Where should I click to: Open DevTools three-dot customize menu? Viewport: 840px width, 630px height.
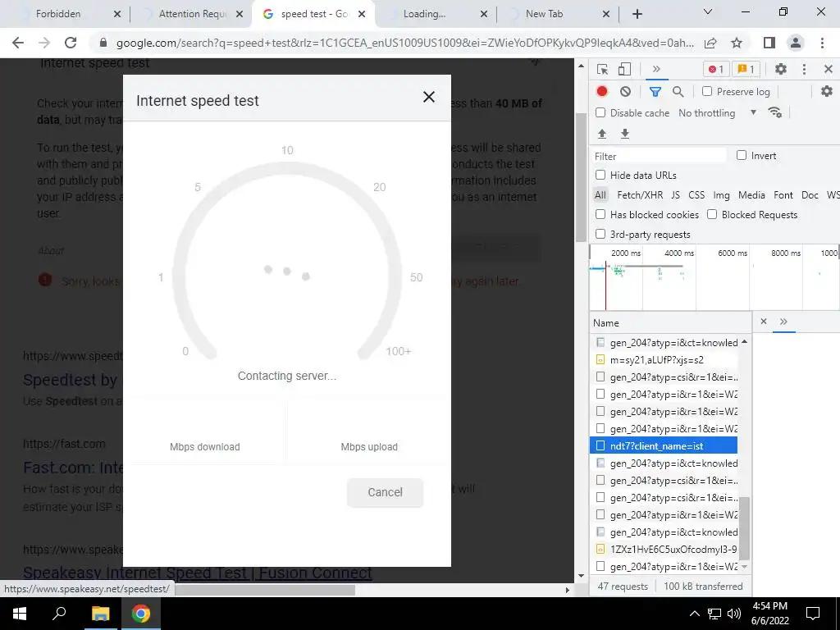(x=804, y=69)
